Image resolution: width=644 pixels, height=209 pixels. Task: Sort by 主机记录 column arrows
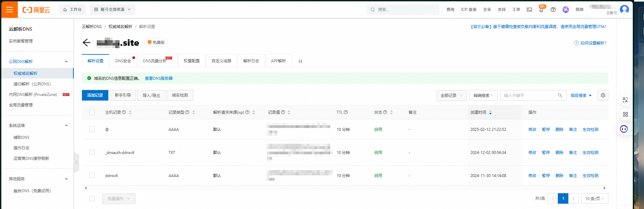130,112
